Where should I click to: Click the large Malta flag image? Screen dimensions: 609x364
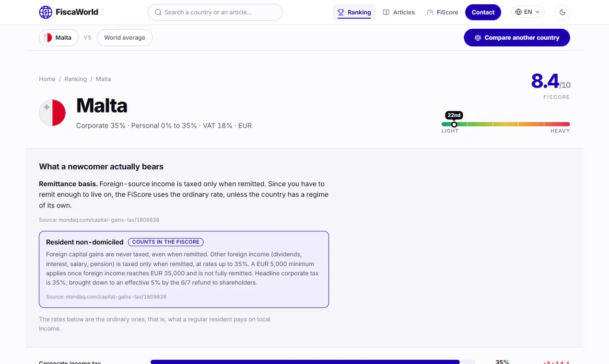52,113
